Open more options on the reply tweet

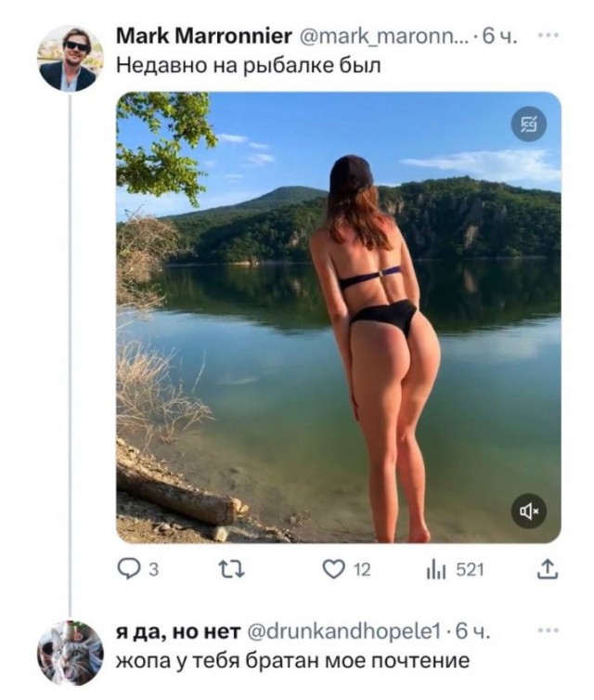(x=548, y=631)
